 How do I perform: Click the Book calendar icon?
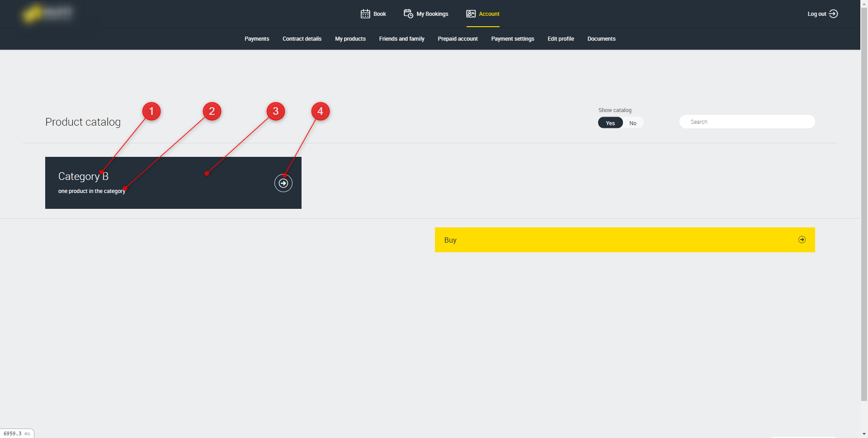365,14
